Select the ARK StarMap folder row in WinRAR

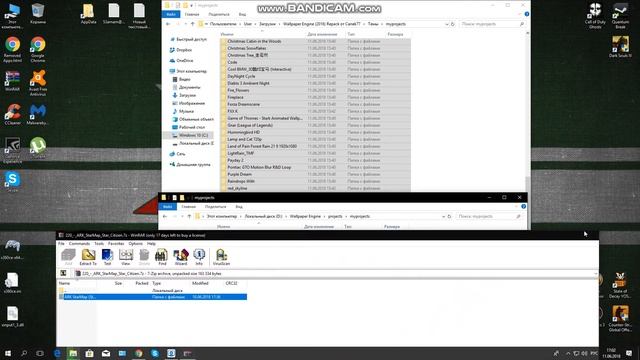[152, 297]
